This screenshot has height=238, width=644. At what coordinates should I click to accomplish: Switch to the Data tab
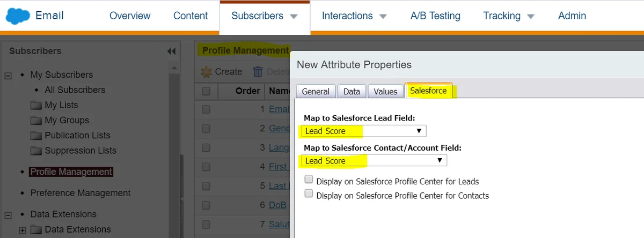tap(352, 91)
